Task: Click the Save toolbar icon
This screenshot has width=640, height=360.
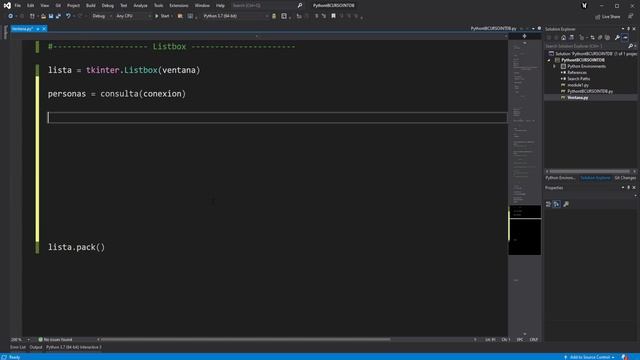Action: click(51, 16)
